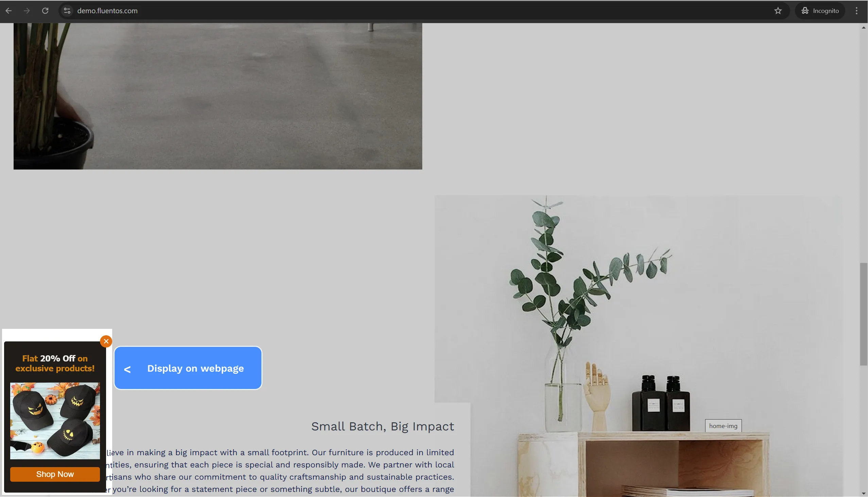Select the demo.fluentos.com address bar

(107, 10)
